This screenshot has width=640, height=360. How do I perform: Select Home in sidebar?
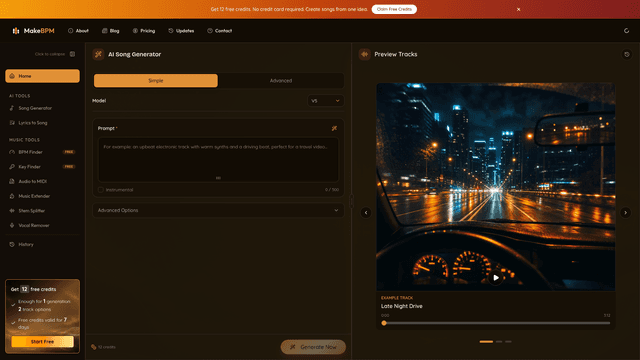click(42, 76)
